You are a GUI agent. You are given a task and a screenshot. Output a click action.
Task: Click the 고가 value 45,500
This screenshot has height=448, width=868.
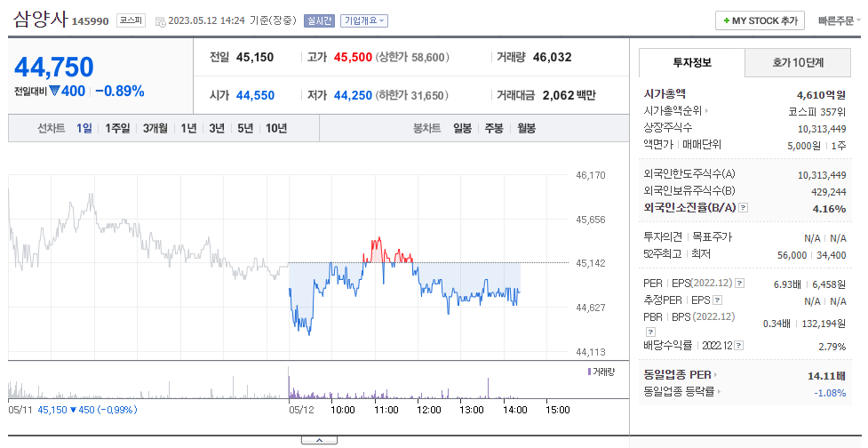click(353, 57)
